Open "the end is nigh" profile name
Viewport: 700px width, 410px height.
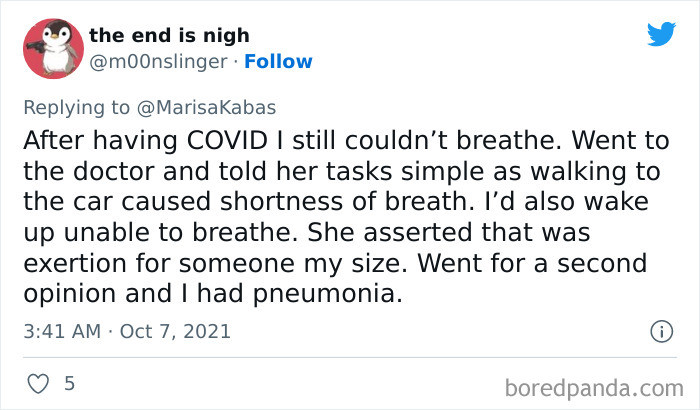pos(171,35)
